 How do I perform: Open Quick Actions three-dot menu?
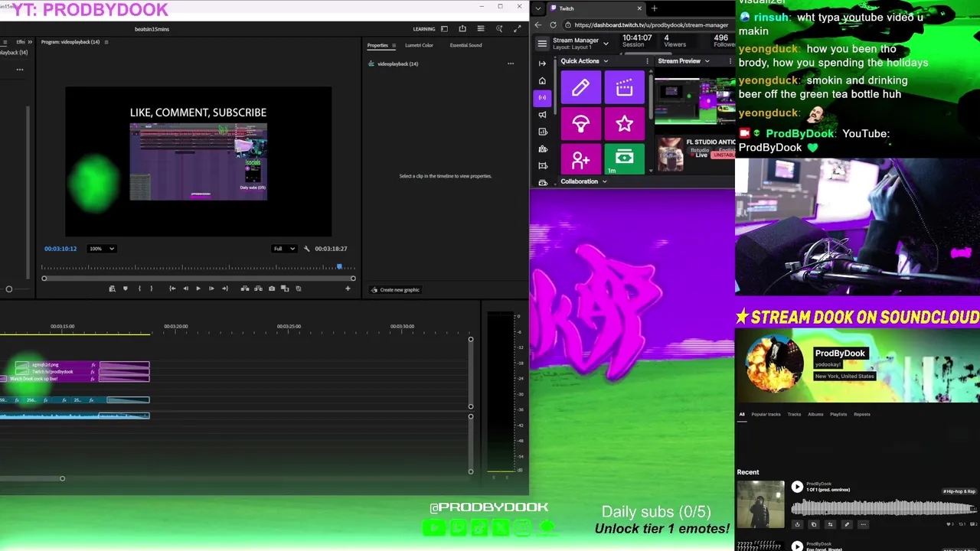pos(647,61)
